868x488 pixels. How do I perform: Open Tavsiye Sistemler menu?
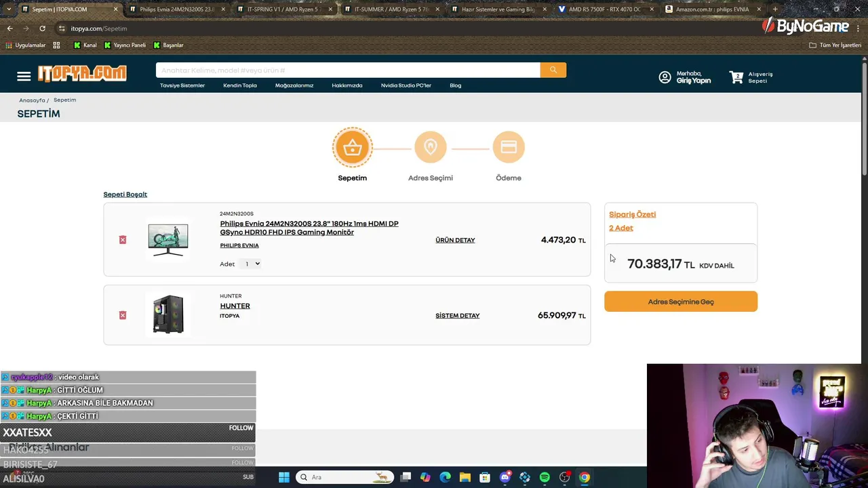coord(182,85)
